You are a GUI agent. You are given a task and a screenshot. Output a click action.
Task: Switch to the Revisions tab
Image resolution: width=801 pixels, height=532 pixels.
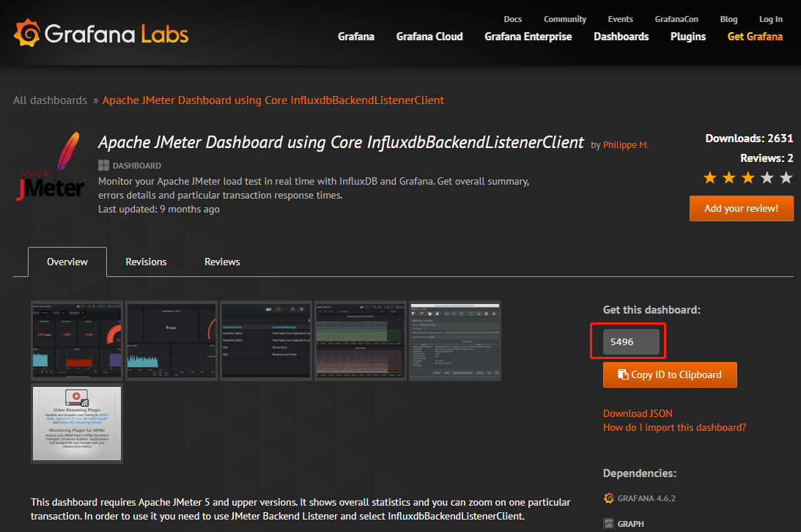pyautogui.click(x=146, y=262)
